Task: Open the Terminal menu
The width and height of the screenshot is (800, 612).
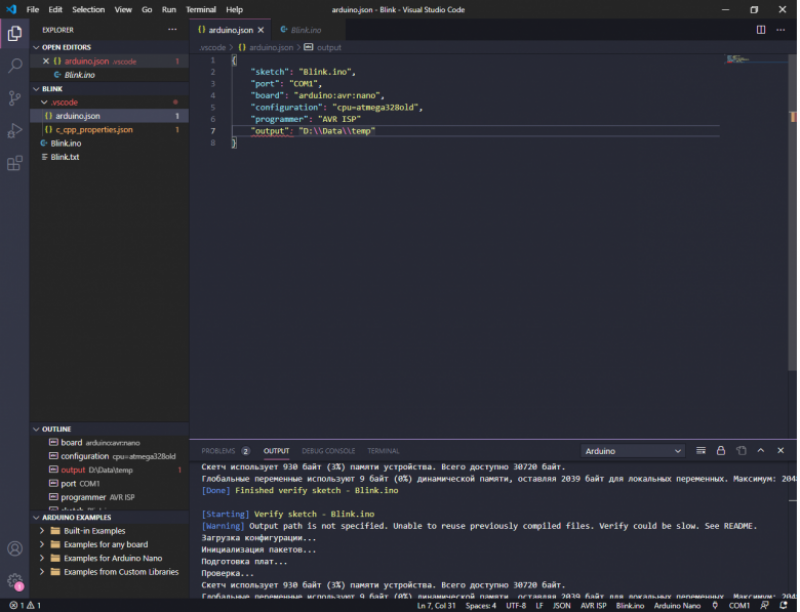Action: (x=201, y=9)
